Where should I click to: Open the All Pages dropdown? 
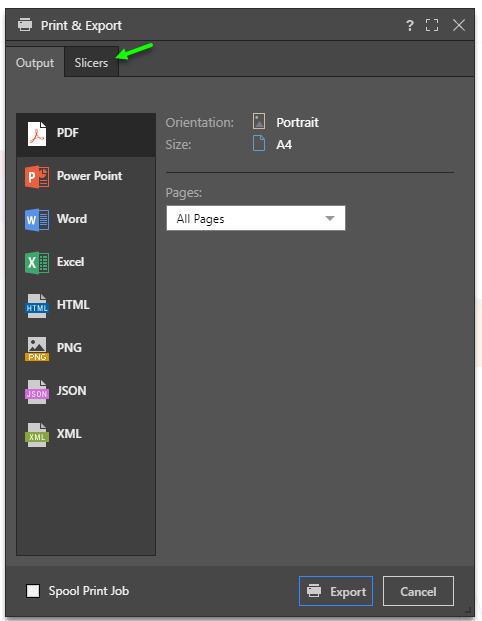point(255,218)
